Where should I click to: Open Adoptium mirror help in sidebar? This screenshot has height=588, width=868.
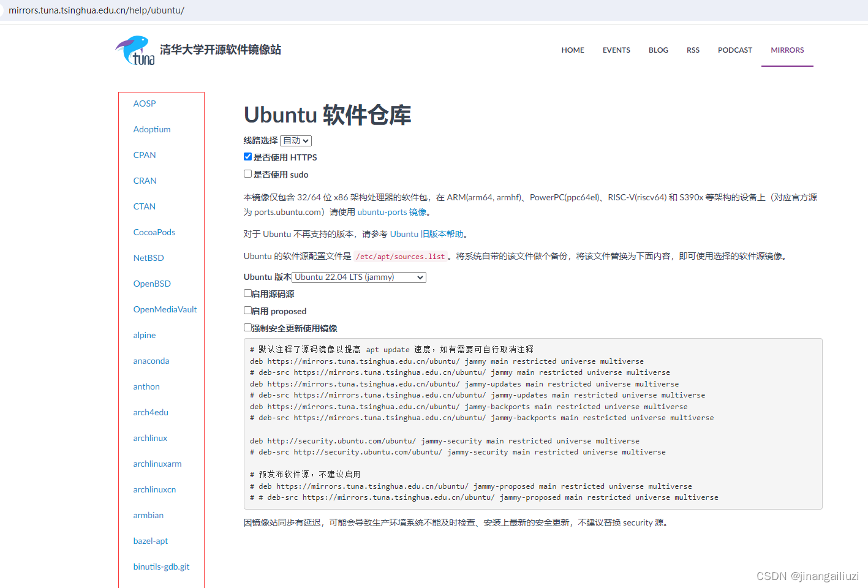(x=152, y=129)
